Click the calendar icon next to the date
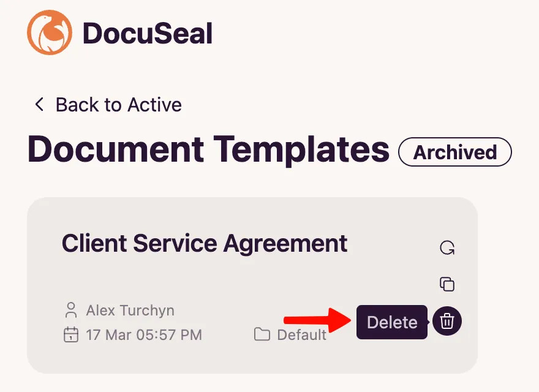This screenshot has width=539, height=392. pos(72,335)
